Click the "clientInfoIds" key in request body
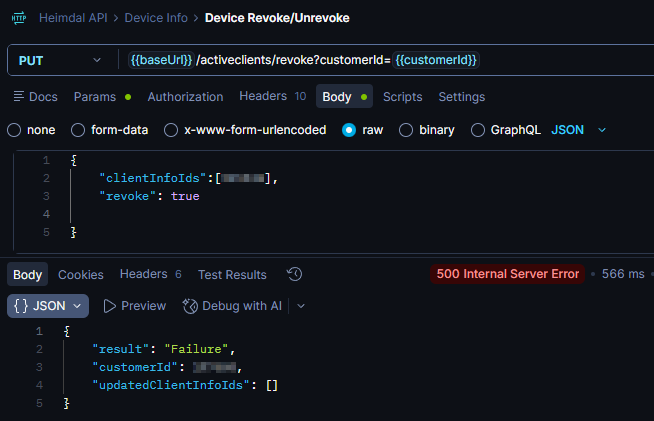Viewport: 654px width, 421px height. [x=153, y=179]
